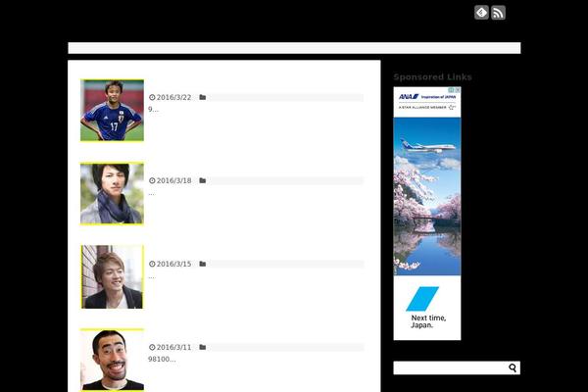Click the clock icon before 2016/3/11
Screen dimensions: 588x392
point(152,347)
